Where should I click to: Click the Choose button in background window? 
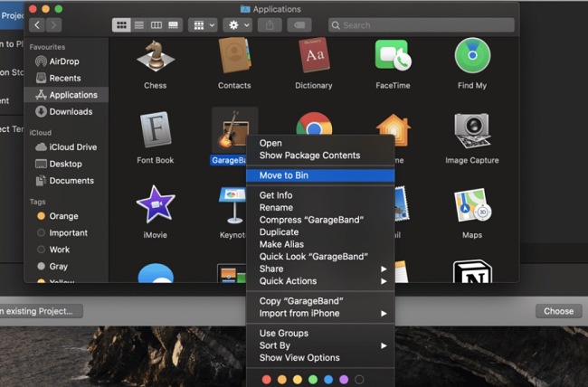tap(559, 311)
